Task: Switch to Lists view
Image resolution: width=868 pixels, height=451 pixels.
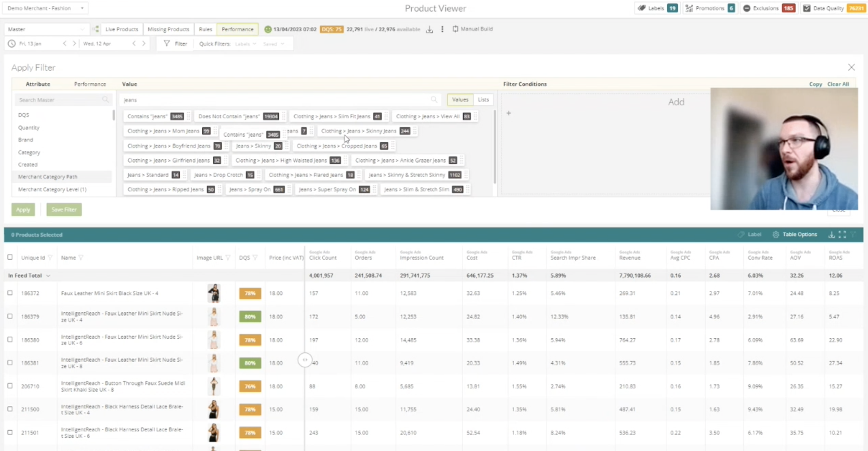Action: point(483,100)
